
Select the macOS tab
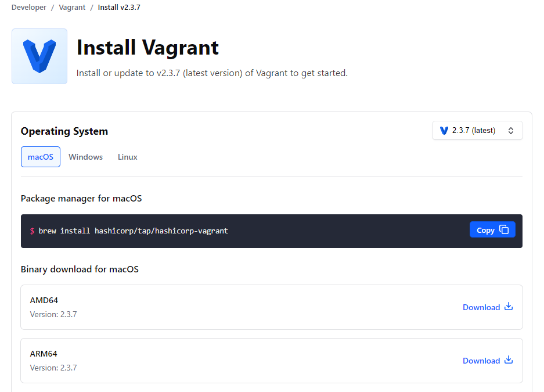click(x=40, y=156)
